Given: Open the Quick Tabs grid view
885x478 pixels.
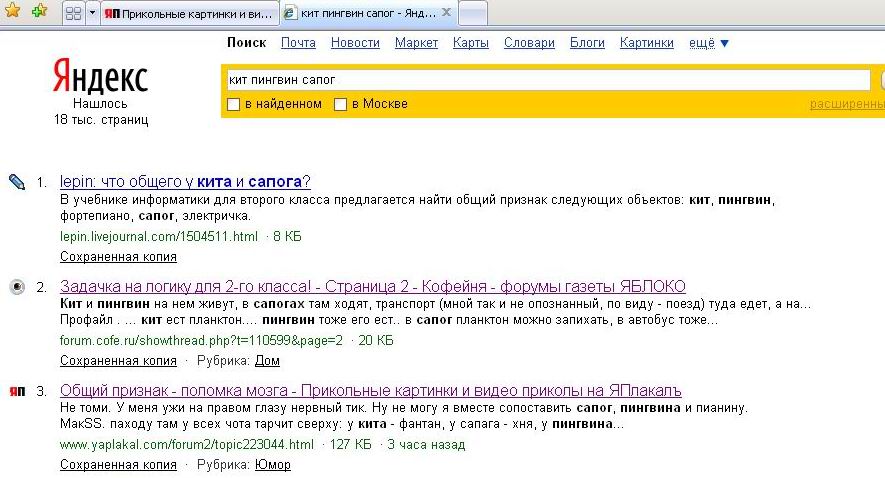Looking at the screenshot, I should (73, 13).
